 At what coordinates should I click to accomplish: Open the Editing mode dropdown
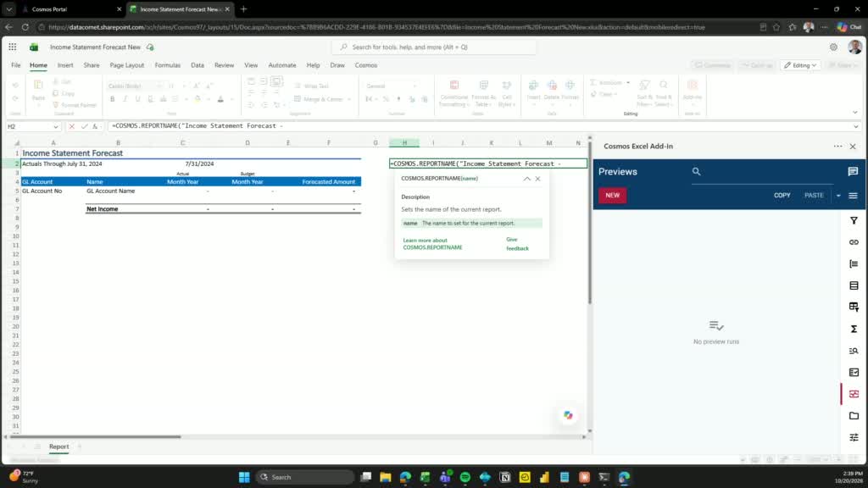pyautogui.click(x=800, y=65)
